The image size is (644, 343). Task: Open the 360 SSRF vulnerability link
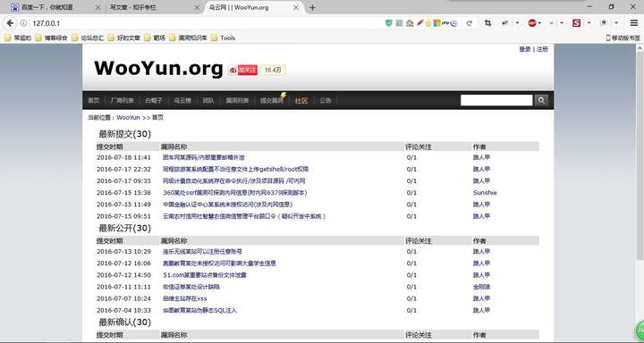point(235,192)
